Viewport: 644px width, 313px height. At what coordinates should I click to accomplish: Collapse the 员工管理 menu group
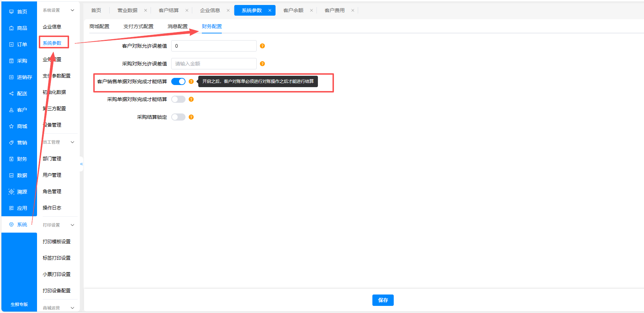click(x=73, y=142)
